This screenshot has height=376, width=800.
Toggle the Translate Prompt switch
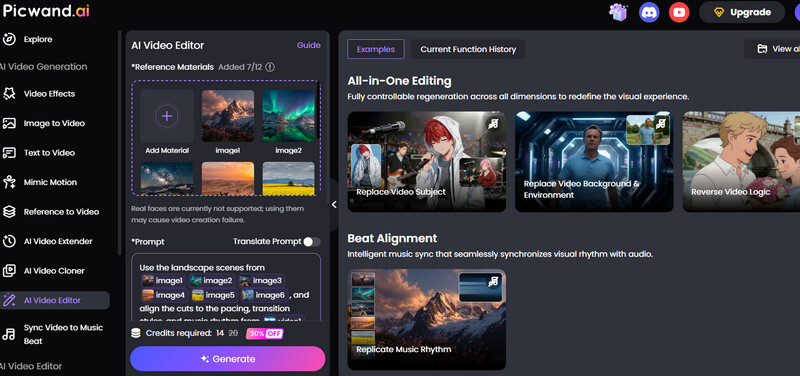[x=312, y=242]
